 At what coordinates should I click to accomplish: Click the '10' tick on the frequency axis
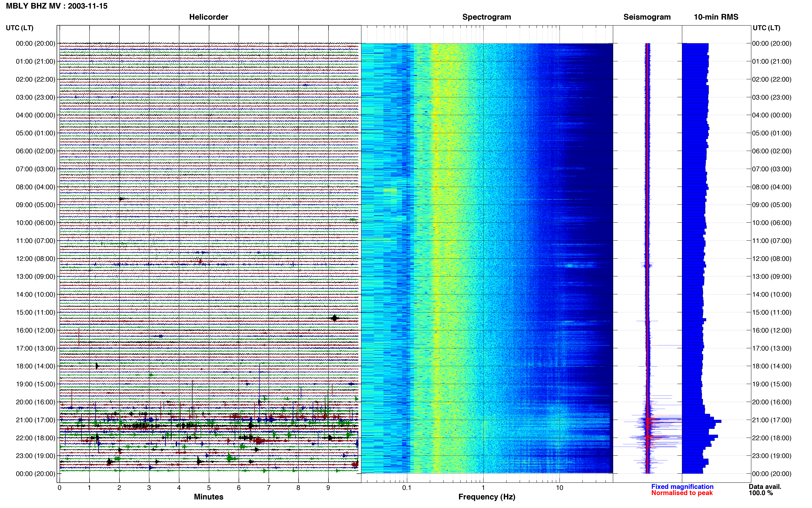(x=559, y=488)
